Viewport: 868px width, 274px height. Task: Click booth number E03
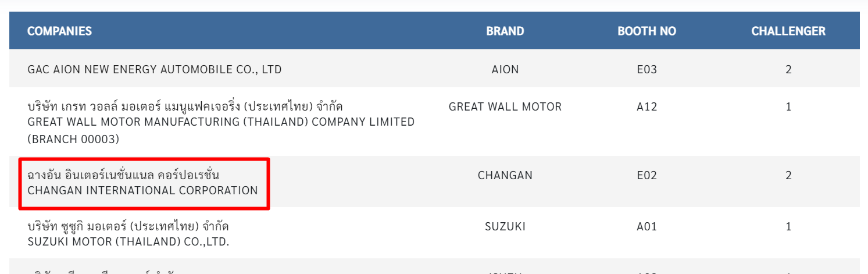pyautogui.click(x=646, y=70)
